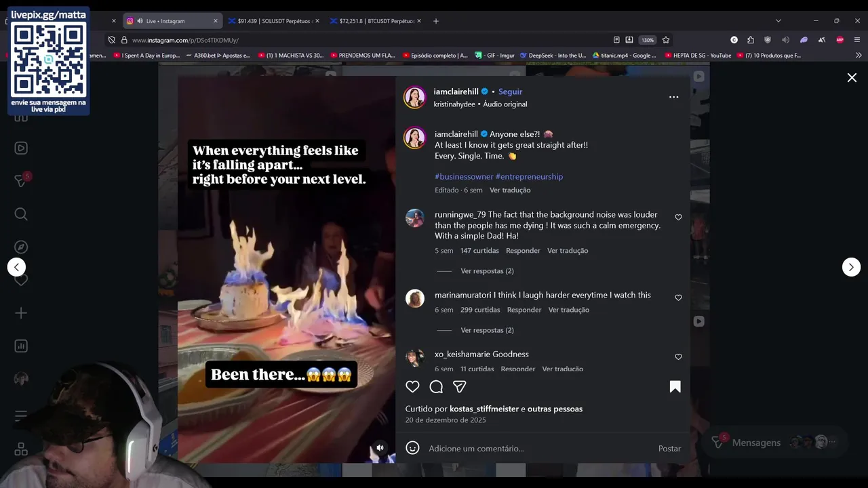View '147 curtidas' on runningwe_79's comment
This screenshot has height=488, width=868.
click(x=479, y=251)
